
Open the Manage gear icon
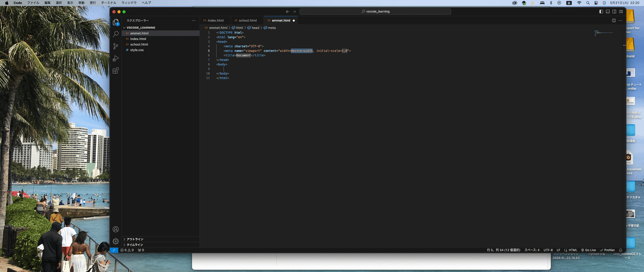point(115,241)
